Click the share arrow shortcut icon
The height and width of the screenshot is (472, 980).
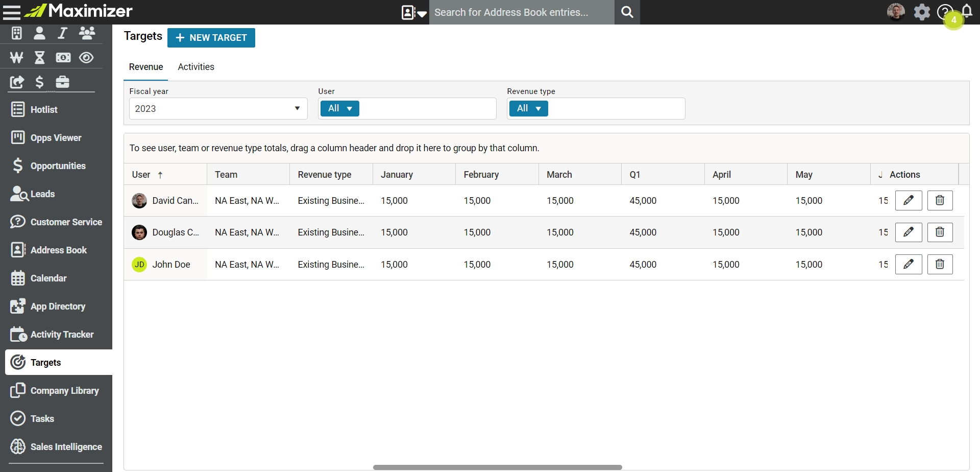click(17, 82)
